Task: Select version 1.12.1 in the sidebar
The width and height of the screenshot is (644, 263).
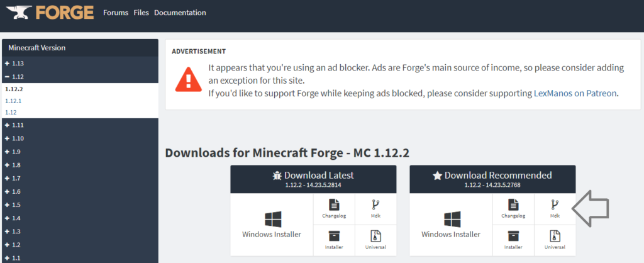Action: (13, 101)
